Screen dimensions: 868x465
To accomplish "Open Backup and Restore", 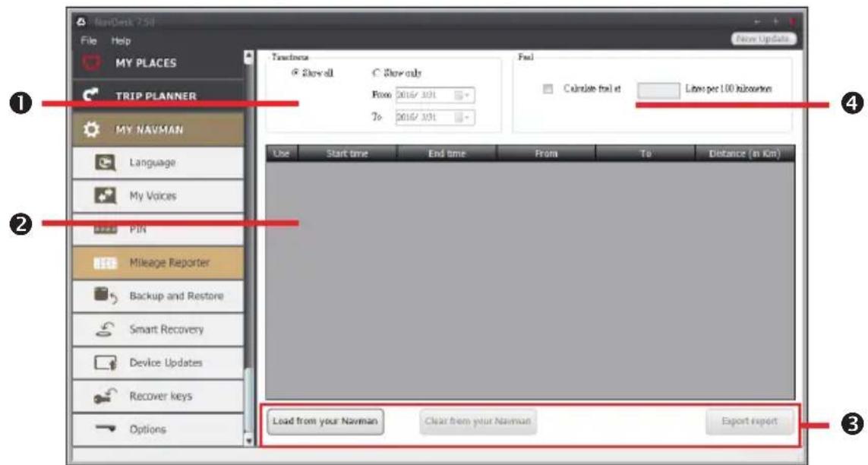I will click(x=158, y=296).
